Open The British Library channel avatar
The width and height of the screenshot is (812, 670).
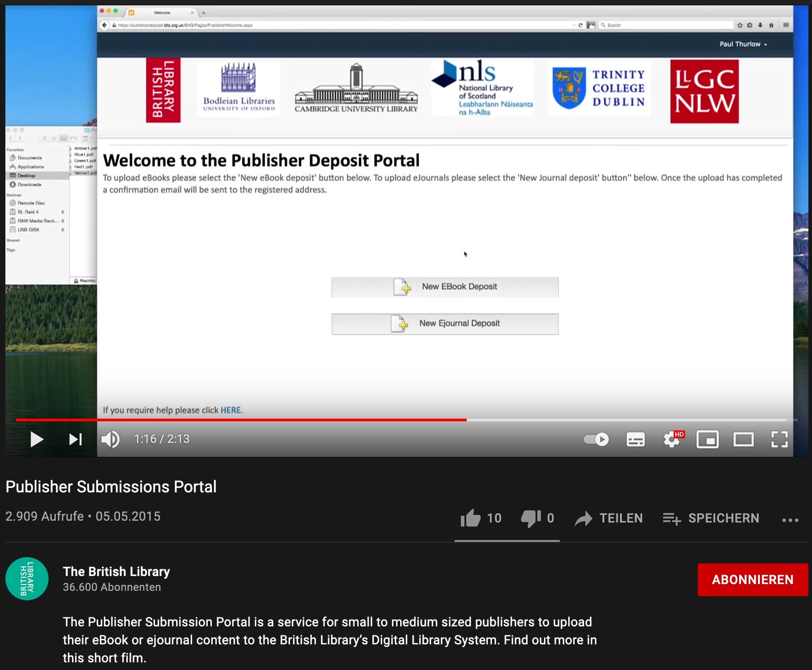coord(27,579)
